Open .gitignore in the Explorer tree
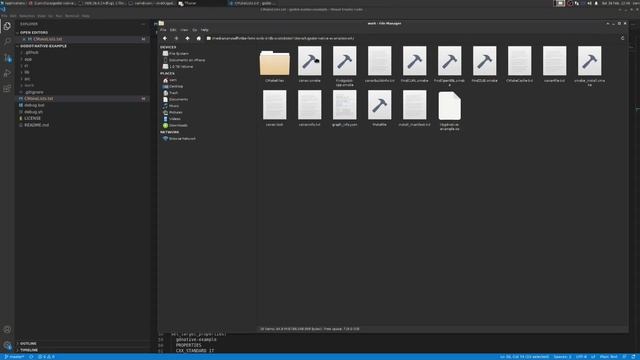This screenshot has width=640, height=360. 34,92
